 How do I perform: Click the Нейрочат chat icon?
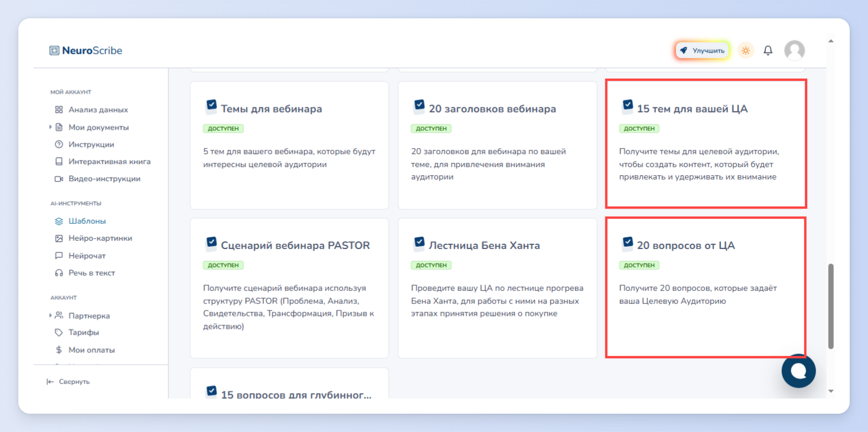click(x=59, y=256)
